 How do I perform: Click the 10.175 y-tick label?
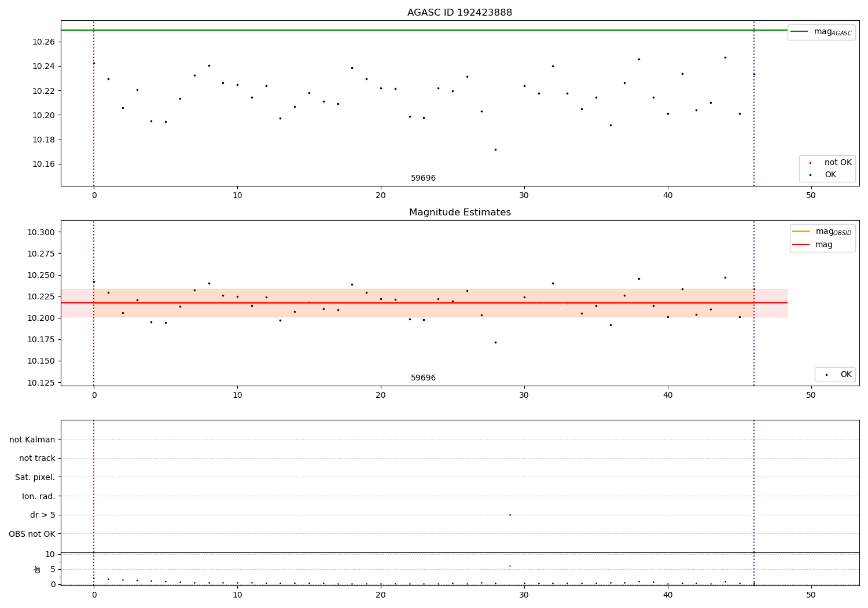[41, 339]
